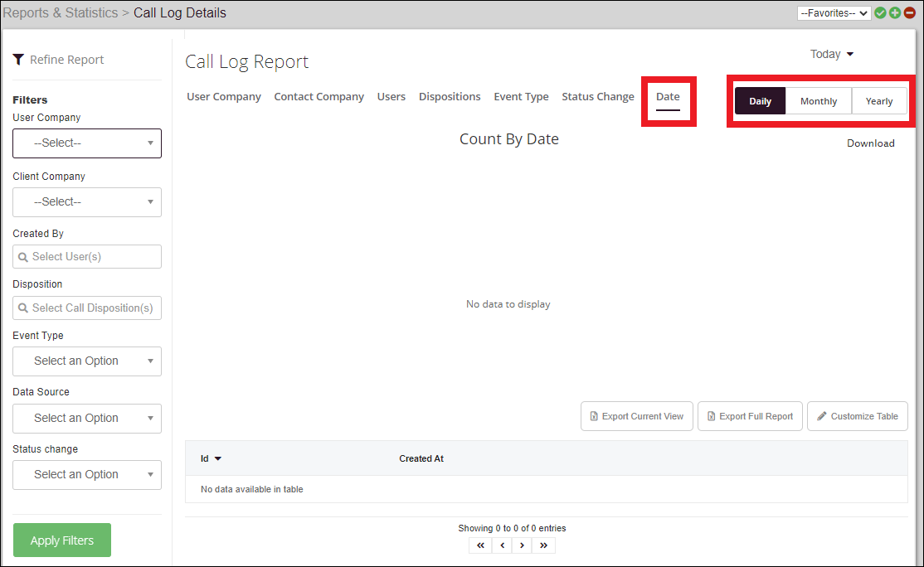924x567 pixels.
Task: Select the Dispositions tab
Action: [450, 96]
